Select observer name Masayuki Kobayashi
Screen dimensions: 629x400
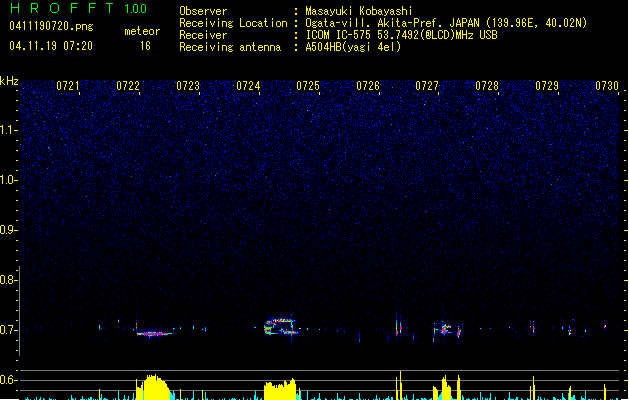coord(359,11)
